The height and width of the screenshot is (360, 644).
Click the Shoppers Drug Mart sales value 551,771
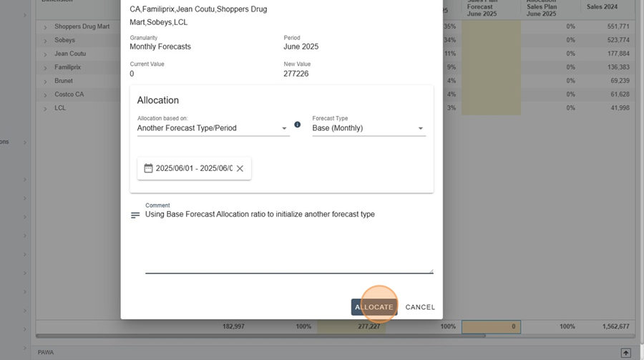pyautogui.click(x=618, y=26)
